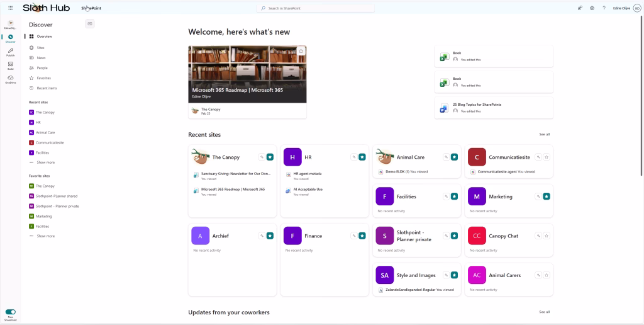Click the pencil icon on HR card
The width and height of the screenshot is (644, 325).
coord(353,157)
